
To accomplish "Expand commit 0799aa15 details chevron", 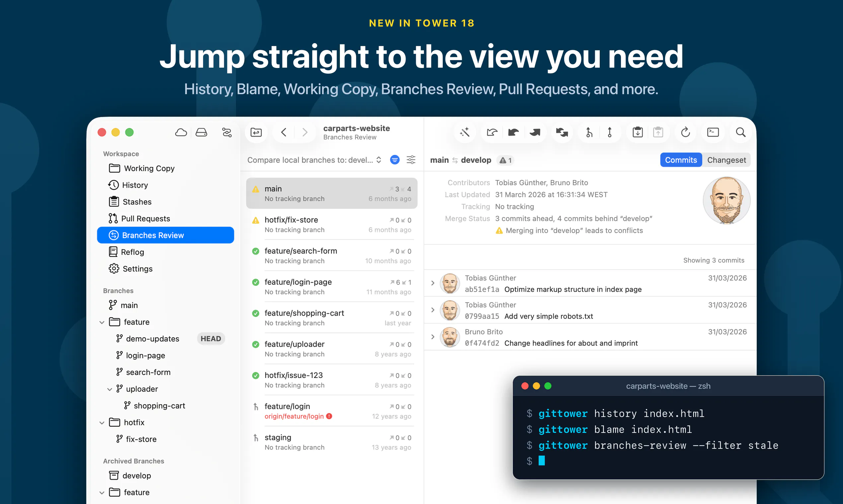I will point(432,310).
